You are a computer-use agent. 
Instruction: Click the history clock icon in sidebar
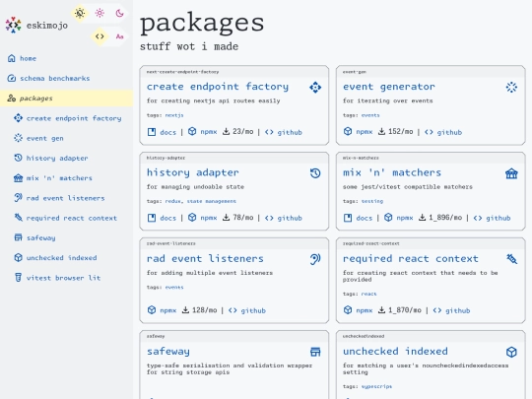[18, 158]
